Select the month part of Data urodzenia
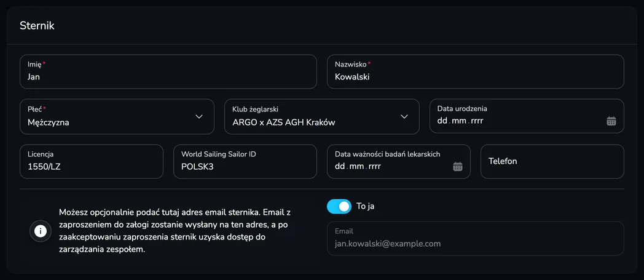The height and width of the screenshot is (280, 644). pyautogui.click(x=459, y=121)
